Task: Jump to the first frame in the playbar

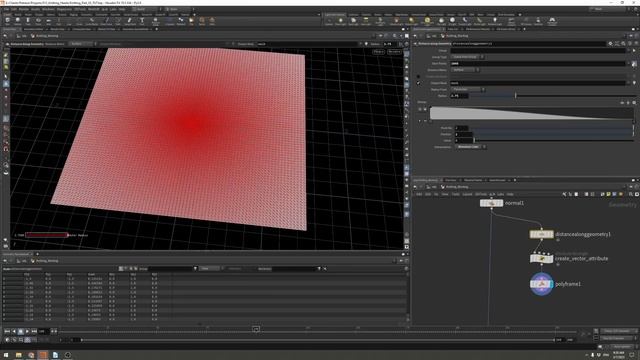Action: [x=7, y=331]
